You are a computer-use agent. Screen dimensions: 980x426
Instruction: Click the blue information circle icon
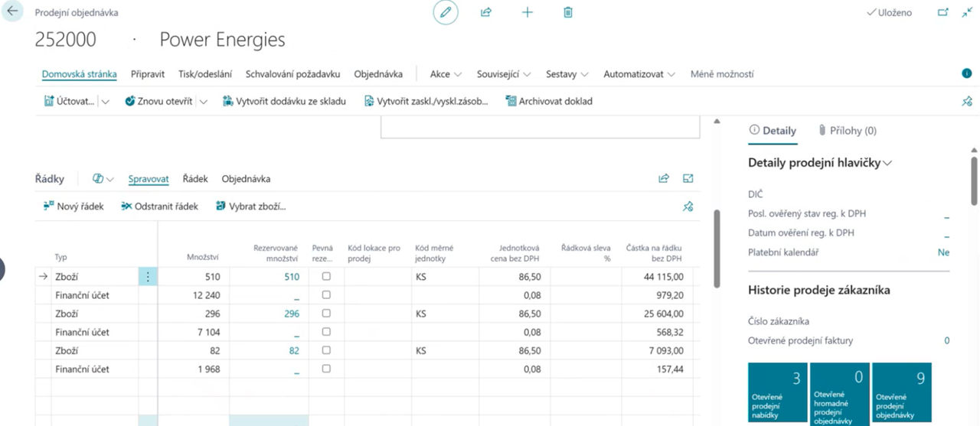[x=966, y=74]
